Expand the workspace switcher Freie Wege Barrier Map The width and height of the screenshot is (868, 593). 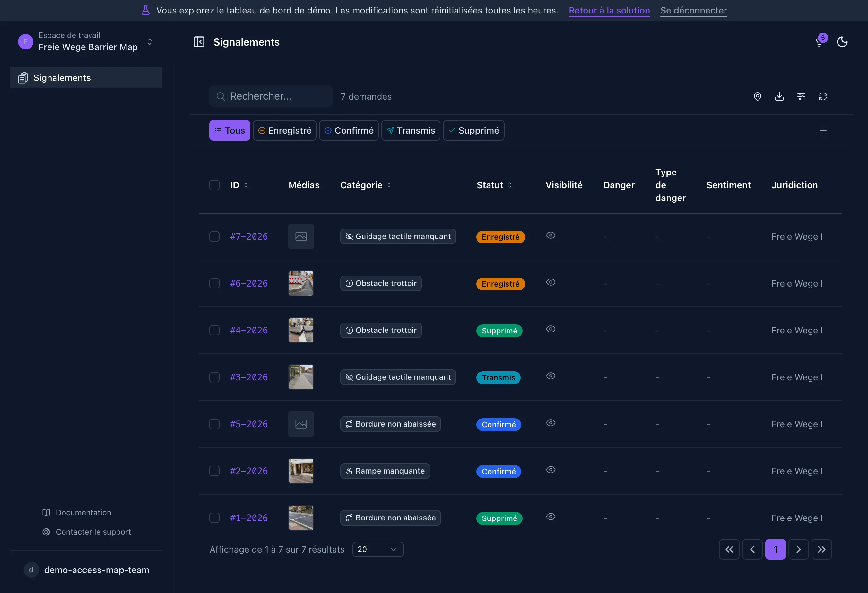(86, 41)
